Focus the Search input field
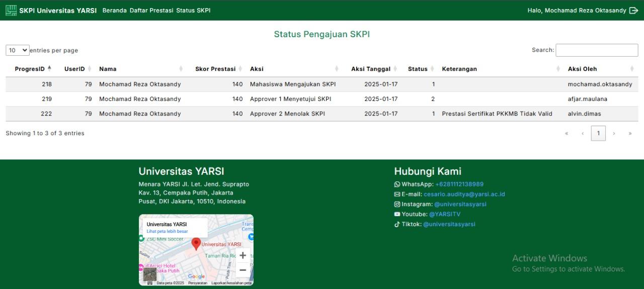The width and height of the screenshot is (644, 289). click(597, 50)
